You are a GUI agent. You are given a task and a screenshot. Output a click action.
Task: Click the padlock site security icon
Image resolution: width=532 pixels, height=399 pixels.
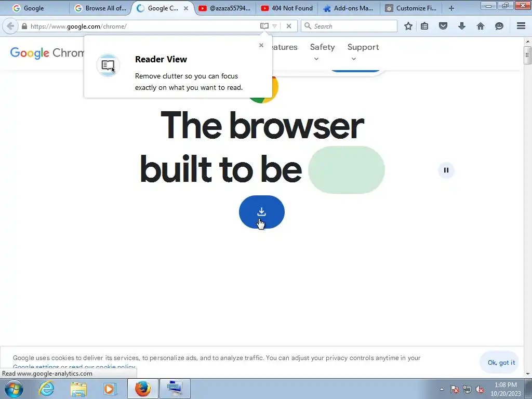pyautogui.click(x=24, y=26)
